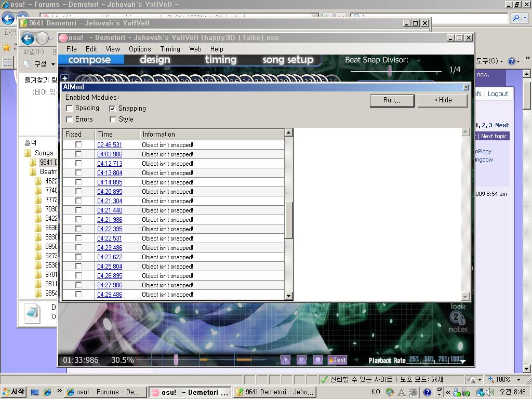Open the Edit menu in the osu! editor
The image size is (532, 399).
point(91,49)
